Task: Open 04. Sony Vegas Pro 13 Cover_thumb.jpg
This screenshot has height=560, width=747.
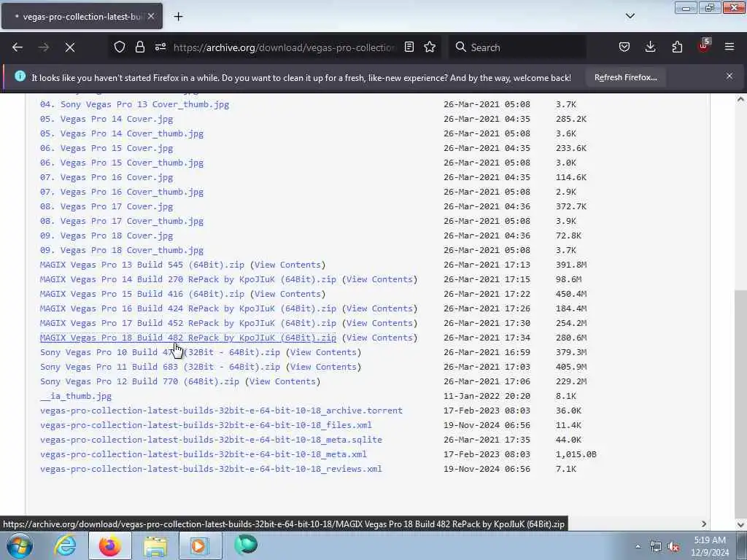Action: (x=135, y=104)
